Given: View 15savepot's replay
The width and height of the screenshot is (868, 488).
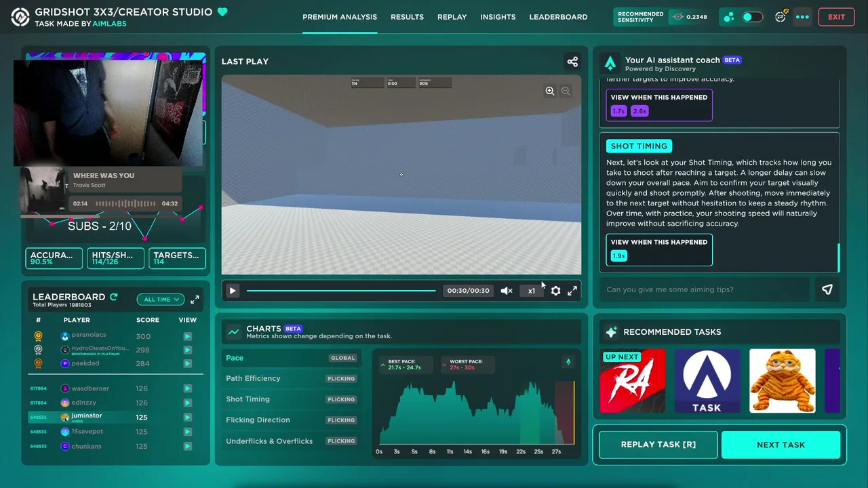Looking at the screenshot, I should coord(187,432).
